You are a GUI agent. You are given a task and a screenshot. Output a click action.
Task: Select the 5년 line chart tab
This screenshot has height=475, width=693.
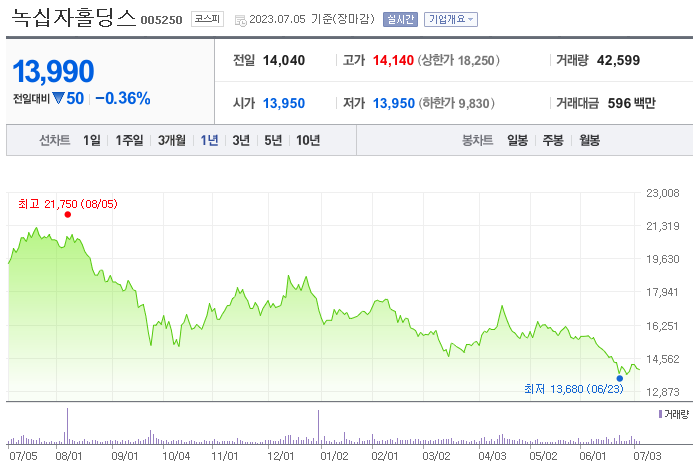273,141
